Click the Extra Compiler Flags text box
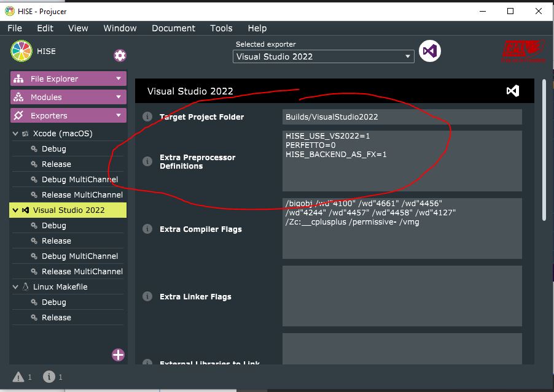The image size is (554, 392). (402, 228)
